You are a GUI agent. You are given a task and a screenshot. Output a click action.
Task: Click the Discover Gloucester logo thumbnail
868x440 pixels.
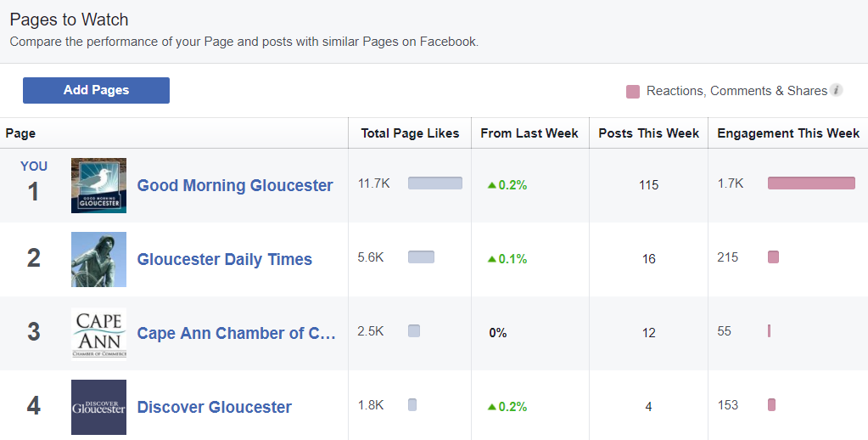click(x=98, y=407)
